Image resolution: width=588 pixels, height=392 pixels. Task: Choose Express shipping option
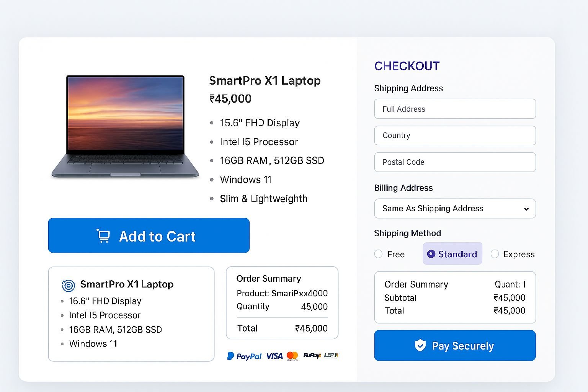coord(495,254)
